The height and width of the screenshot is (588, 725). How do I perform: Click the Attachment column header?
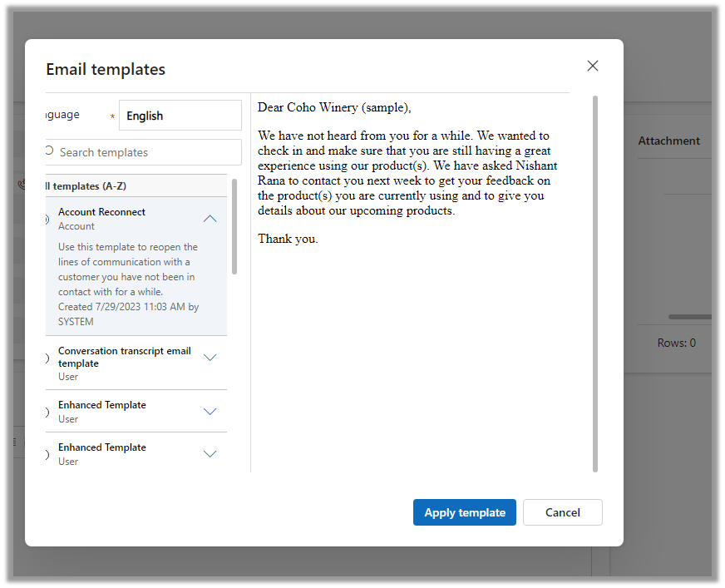pyautogui.click(x=668, y=141)
